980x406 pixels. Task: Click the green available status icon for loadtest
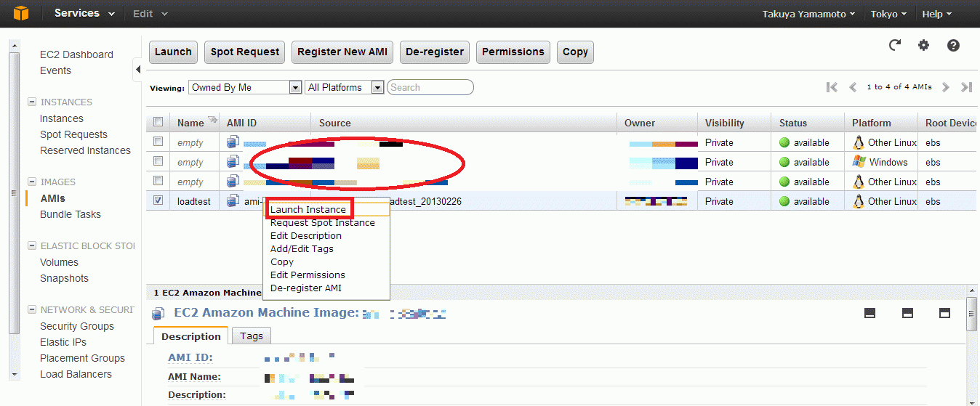click(784, 201)
